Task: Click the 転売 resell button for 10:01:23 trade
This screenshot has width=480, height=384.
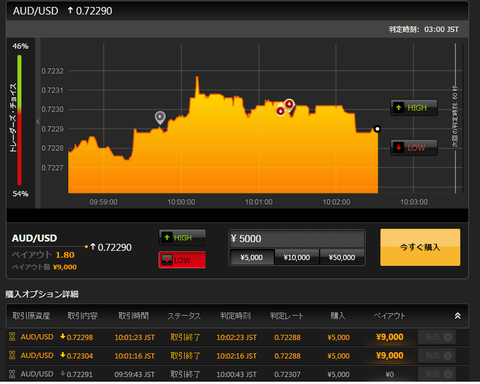Action: pyautogui.click(x=437, y=337)
